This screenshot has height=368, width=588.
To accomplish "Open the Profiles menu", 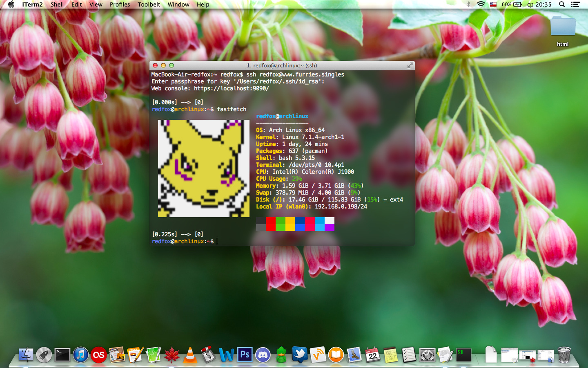I will 120,4.
